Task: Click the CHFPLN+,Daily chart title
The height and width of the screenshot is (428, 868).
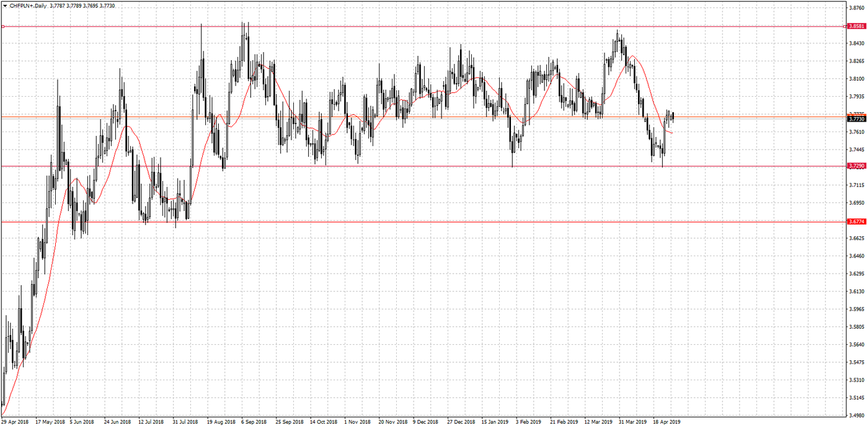Action: pyautogui.click(x=28, y=6)
